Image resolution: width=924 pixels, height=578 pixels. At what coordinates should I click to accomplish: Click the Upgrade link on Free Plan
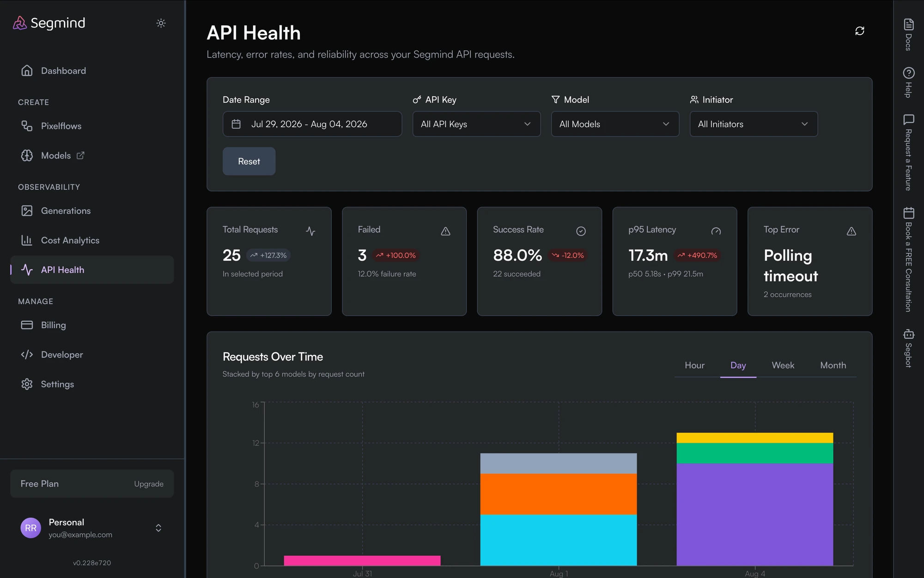coord(149,484)
